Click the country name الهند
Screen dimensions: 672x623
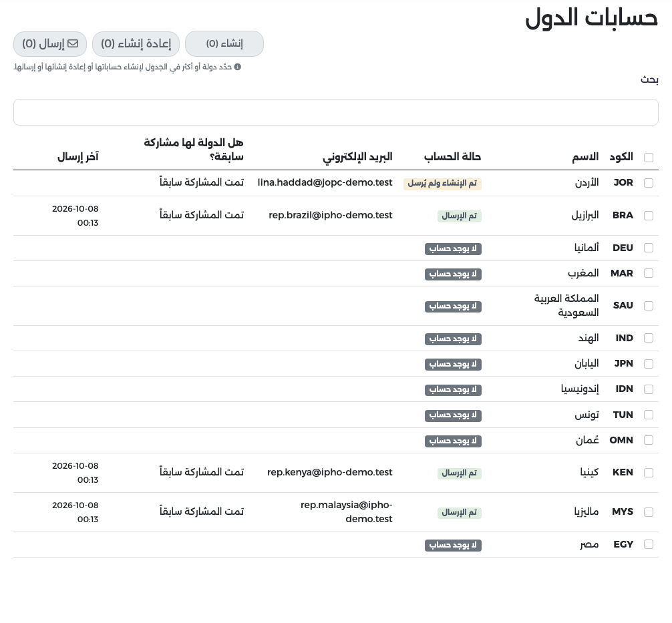[589, 338]
